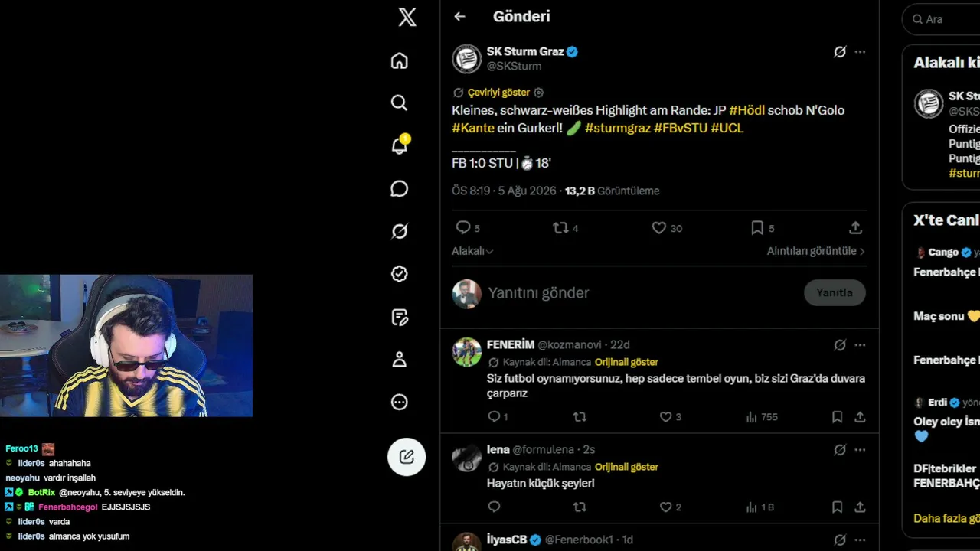Open the Messages chat bubble icon
Viewport: 980px width, 551px height.
point(400,189)
